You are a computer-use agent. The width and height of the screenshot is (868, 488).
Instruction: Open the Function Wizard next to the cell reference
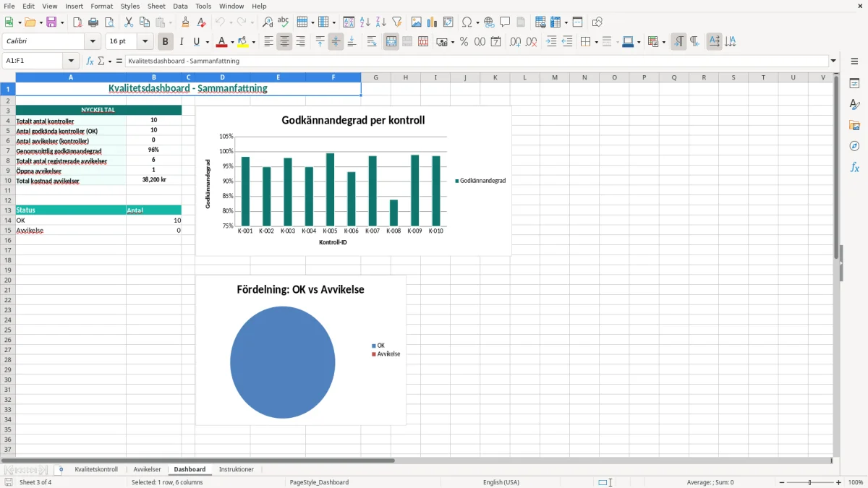click(x=90, y=61)
